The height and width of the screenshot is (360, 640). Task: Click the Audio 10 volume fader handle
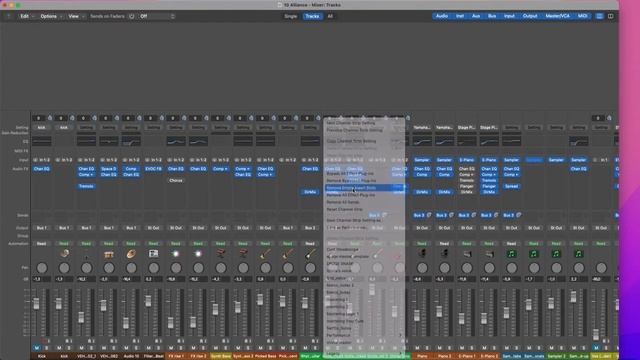(x=126, y=323)
